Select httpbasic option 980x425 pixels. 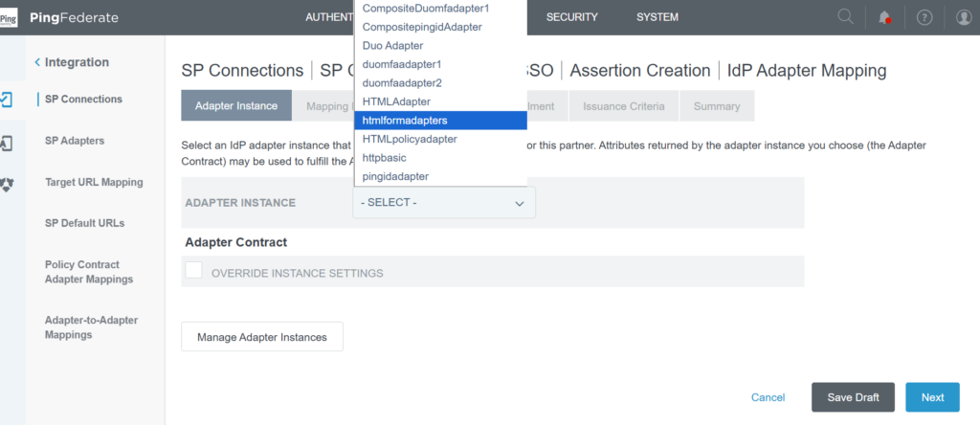440,158
